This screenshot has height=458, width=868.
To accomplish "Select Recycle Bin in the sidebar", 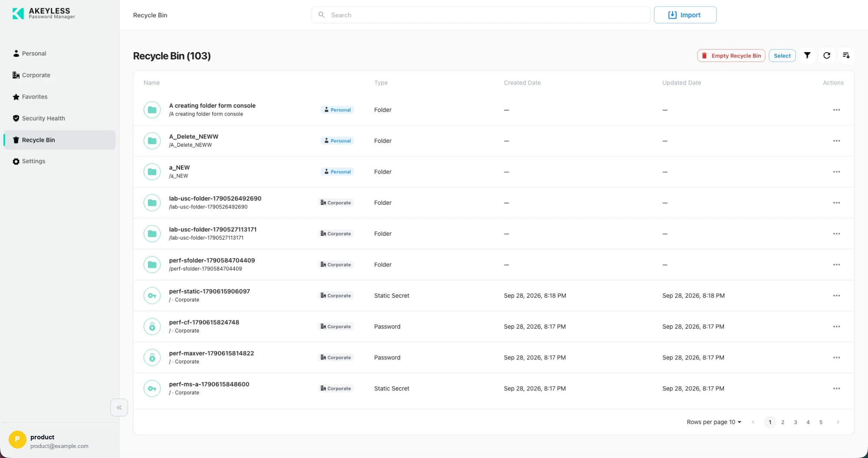I will pyautogui.click(x=59, y=140).
